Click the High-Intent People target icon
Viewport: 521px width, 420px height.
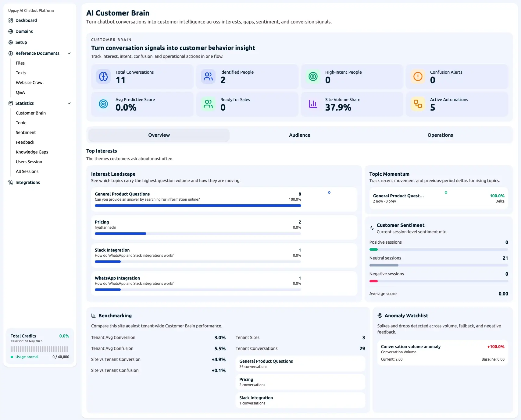coord(313,76)
